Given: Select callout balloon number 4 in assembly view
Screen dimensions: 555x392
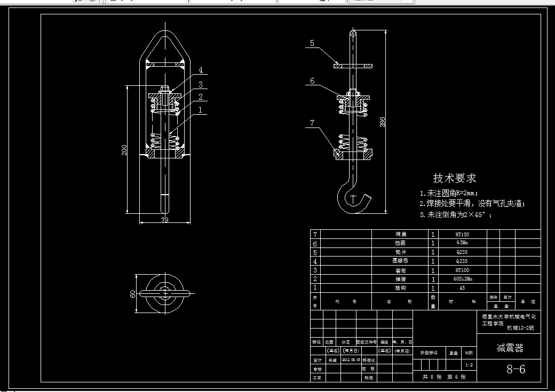Looking at the screenshot, I should pyautogui.click(x=201, y=70).
